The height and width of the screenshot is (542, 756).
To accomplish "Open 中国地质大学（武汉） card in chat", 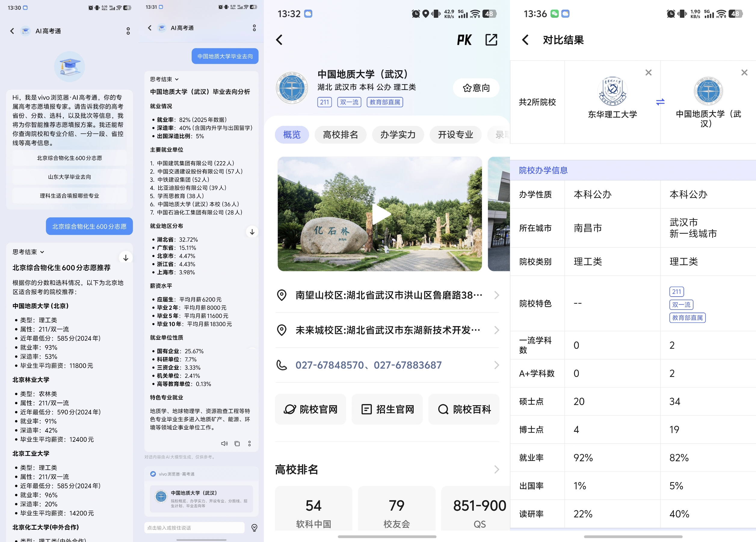I will click(x=201, y=499).
